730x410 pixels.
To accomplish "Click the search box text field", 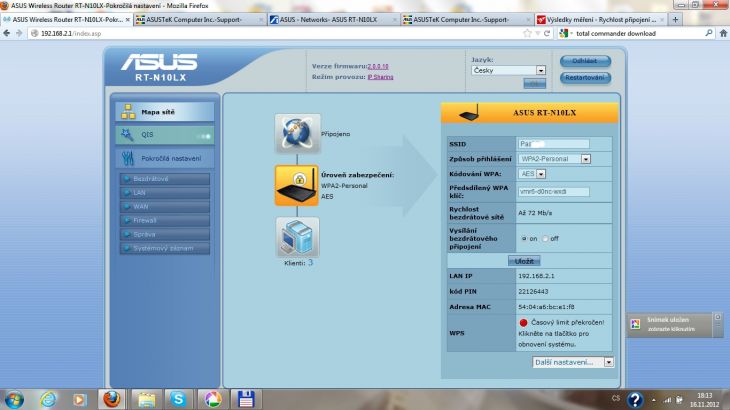I will (638, 34).
